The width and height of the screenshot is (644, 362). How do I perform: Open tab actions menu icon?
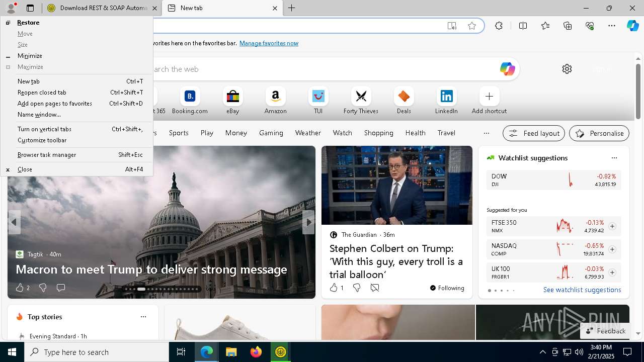(30, 8)
